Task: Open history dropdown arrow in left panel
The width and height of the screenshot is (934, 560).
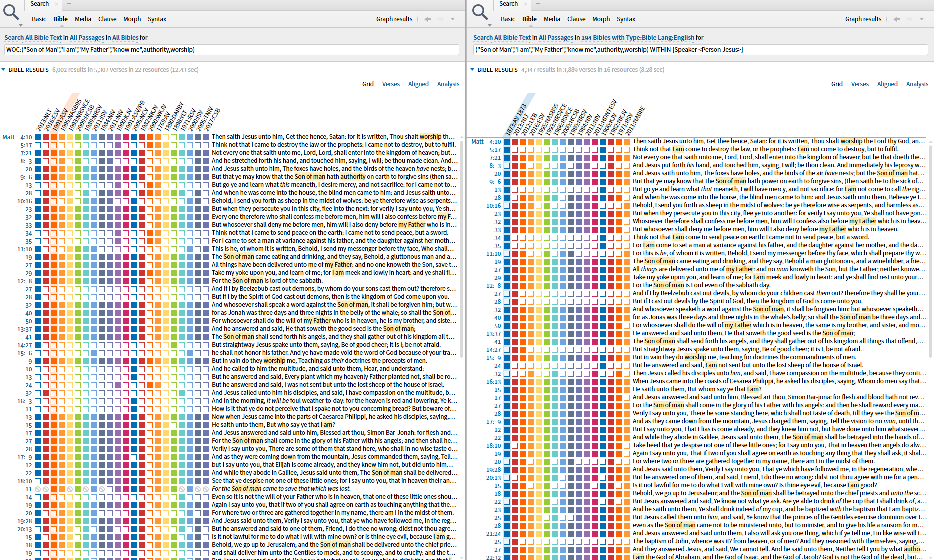Action: (x=453, y=19)
